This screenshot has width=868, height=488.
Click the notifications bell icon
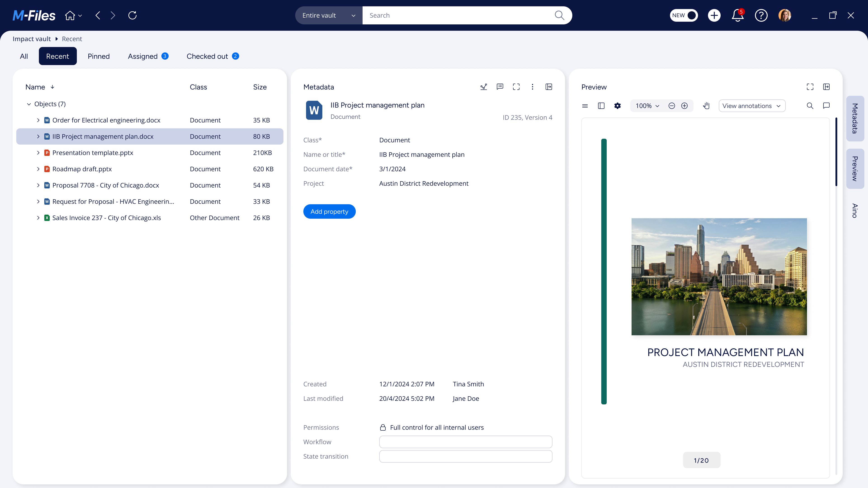click(x=737, y=16)
